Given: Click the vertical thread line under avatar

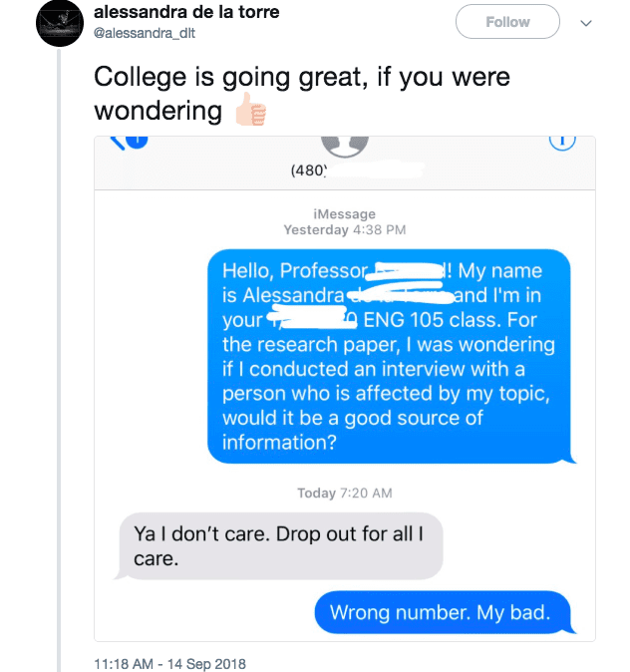Looking at the screenshot, I should [x=59, y=360].
